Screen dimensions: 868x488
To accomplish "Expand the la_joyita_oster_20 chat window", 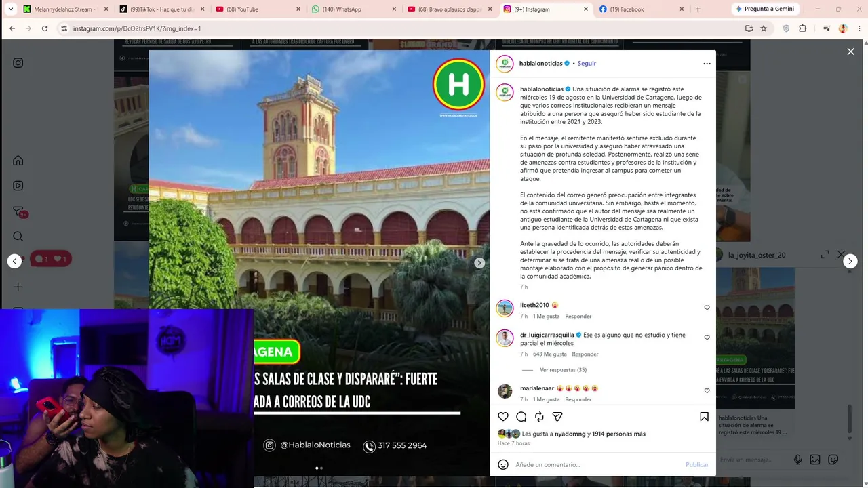I will pyautogui.click(x=825, y=255).
